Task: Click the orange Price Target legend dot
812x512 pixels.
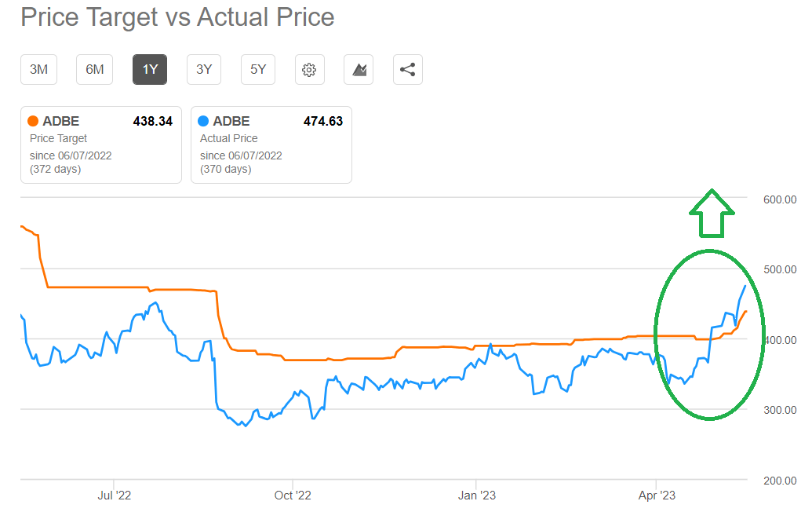Action: pyautogui.click(x=33, y=121)
